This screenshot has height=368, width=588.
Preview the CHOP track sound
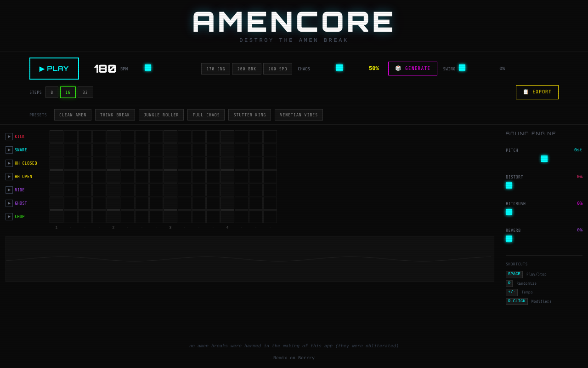[x=9, y=217]
